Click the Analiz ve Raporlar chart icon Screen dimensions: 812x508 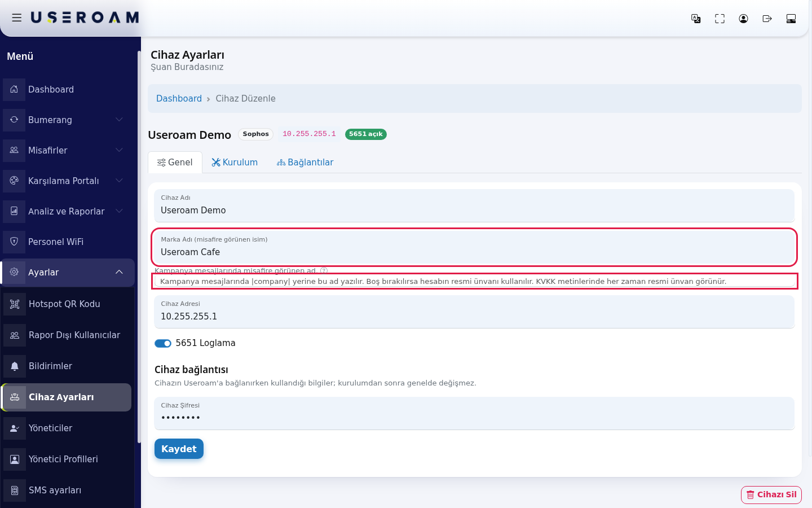coord(14,211)
